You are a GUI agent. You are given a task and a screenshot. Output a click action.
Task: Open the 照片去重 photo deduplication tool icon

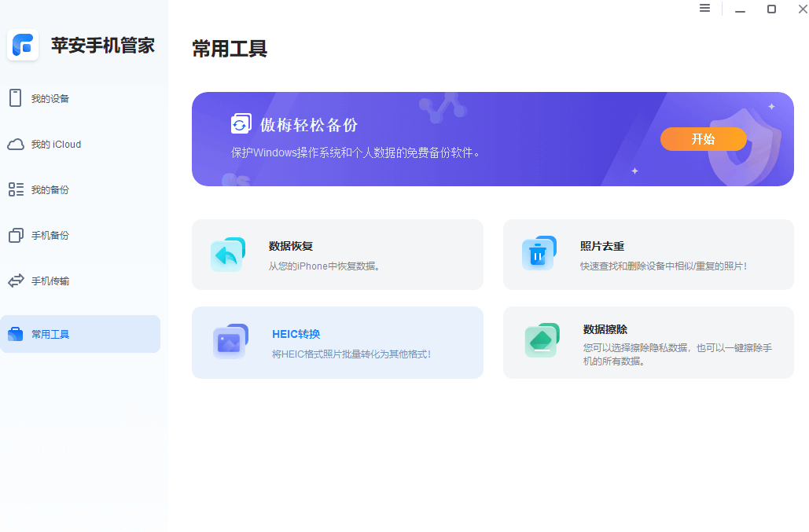pyautogui.click(x=539, y=254)
